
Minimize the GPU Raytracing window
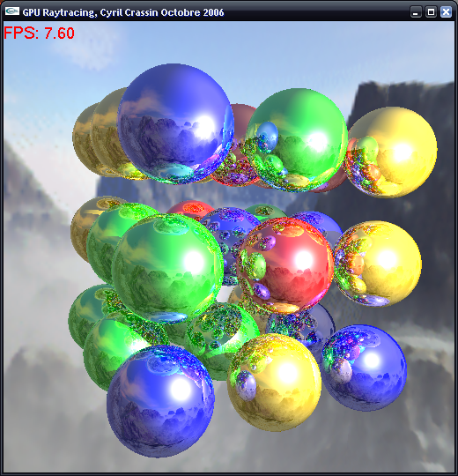tap(416, 12)
